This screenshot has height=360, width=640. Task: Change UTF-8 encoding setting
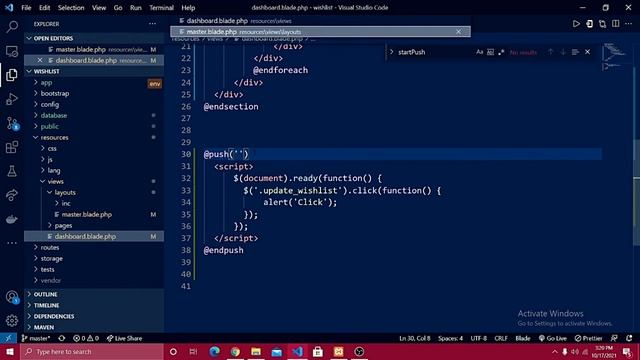[x=478, y=338]
